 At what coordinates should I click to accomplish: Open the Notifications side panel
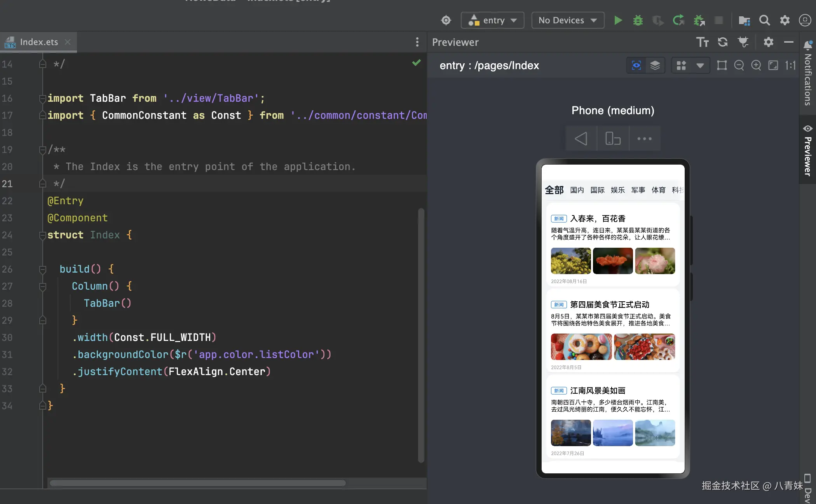pos(808,74)
